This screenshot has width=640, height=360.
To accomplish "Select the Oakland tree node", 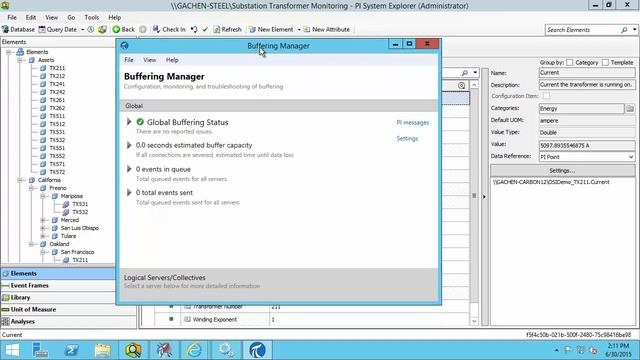I will coord(59,244).
